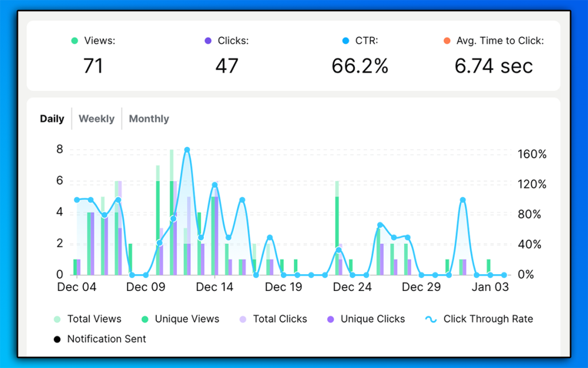588x368 pixels.
Task: Click the Notification Sent black dot
Action: pos(57,339)
